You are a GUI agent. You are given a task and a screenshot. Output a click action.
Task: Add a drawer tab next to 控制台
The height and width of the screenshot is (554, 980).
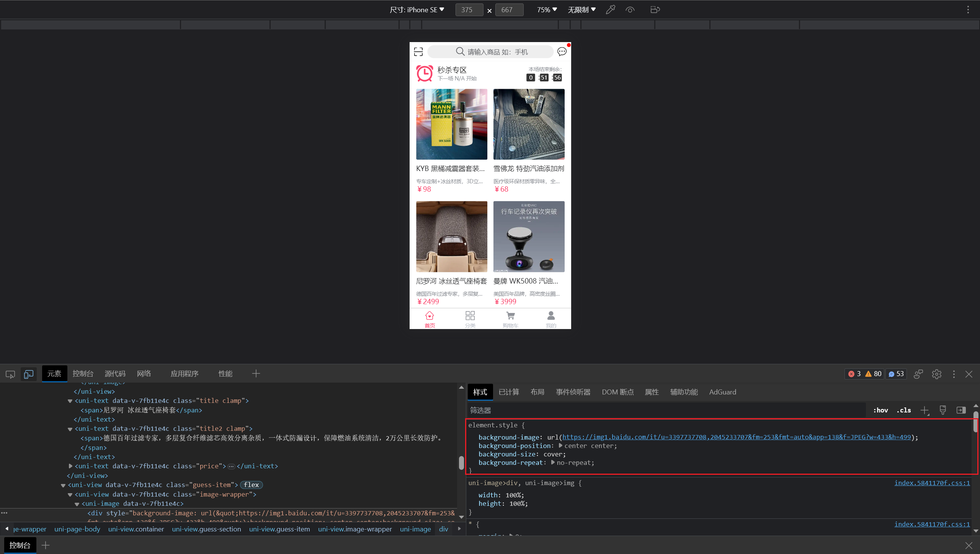point(46,545)
